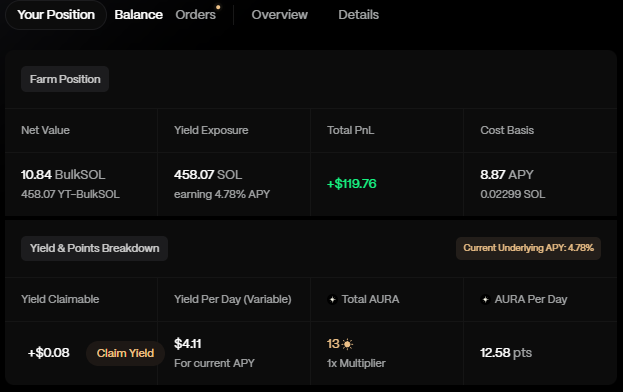Click the For current APY text
The width and height of the screenshot is (623, 392).
tap(214, 363)
